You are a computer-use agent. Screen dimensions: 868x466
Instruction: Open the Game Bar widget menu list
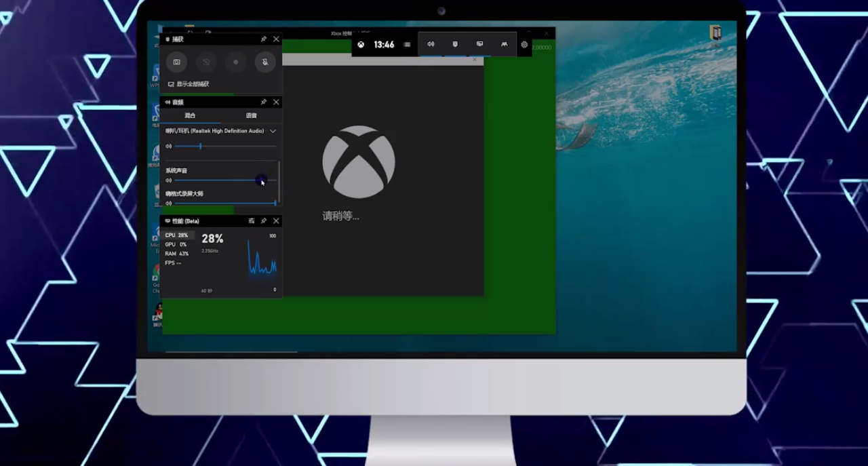tap(407, 45)
